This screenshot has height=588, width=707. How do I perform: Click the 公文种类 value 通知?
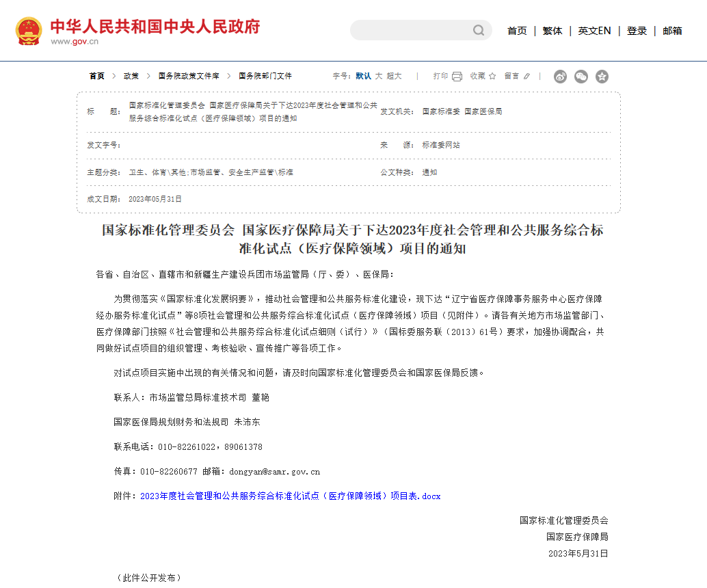tap(429, 172)
